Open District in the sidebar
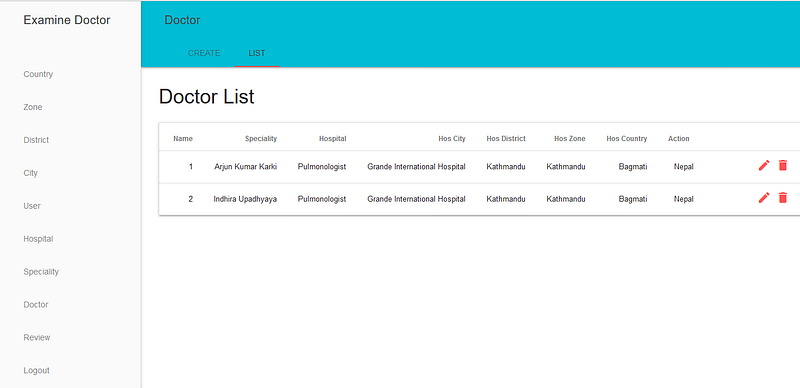800x388 pixels. pos(36,140)
